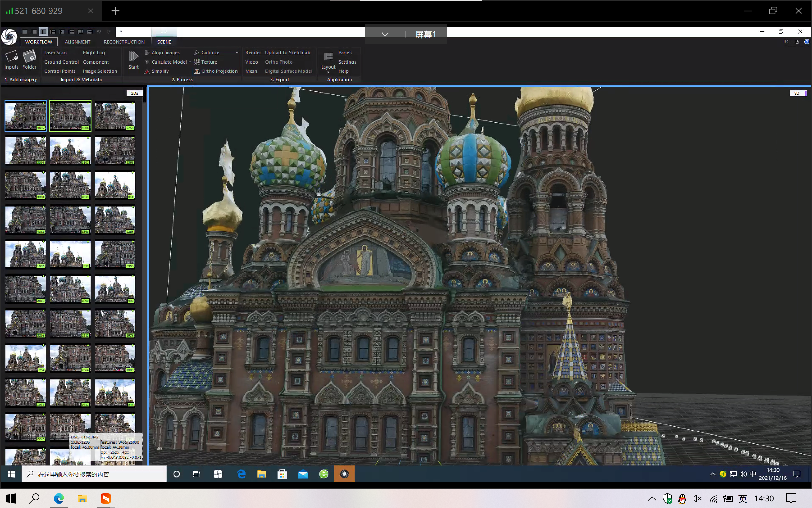This screenshot has height=508, width=812.
Task: Click the Render export button
Action: coord(253,52)
